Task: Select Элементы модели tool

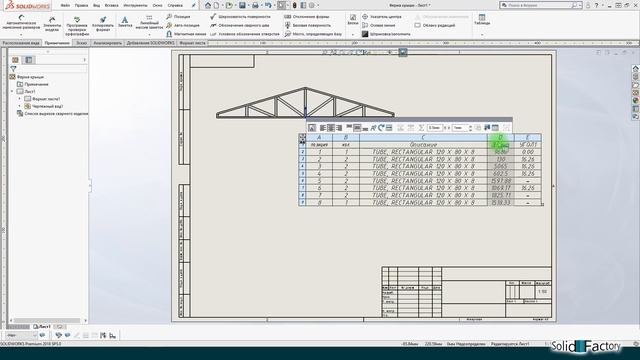Action: tap(52, 24)
